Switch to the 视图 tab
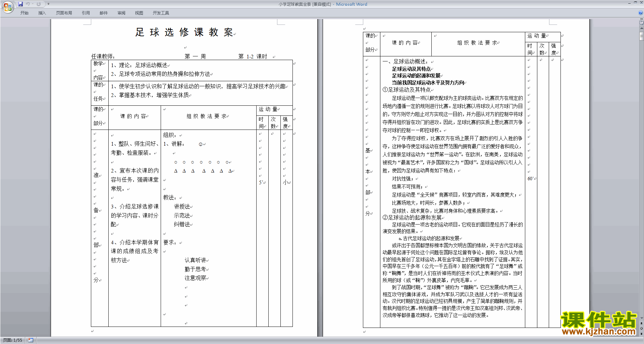Viewport: 644px width, 344px height. 139,13
